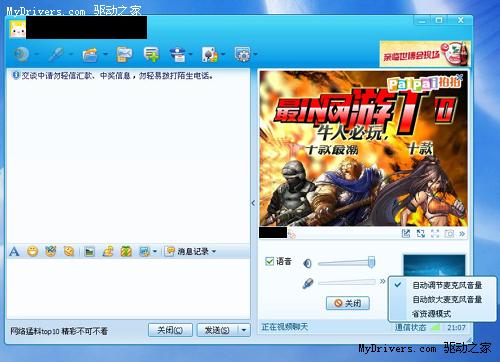Mute the speaker volume icon

tap(307, 264)
